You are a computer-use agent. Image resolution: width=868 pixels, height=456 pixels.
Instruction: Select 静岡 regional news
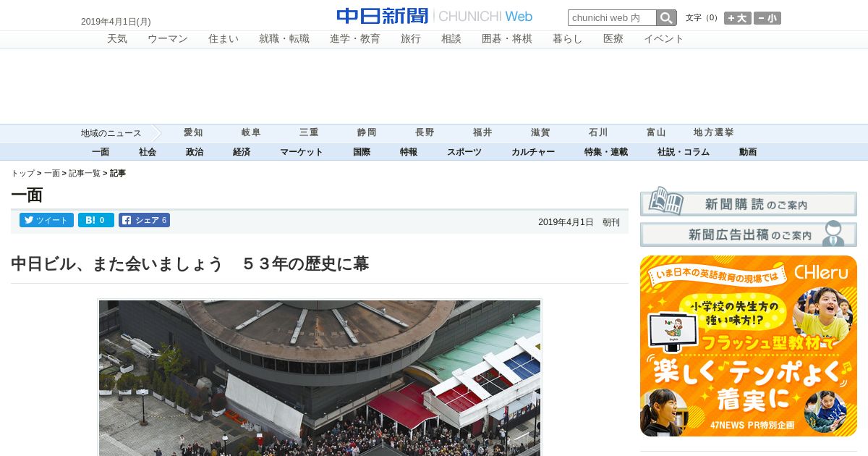click(x=367, y=132)
